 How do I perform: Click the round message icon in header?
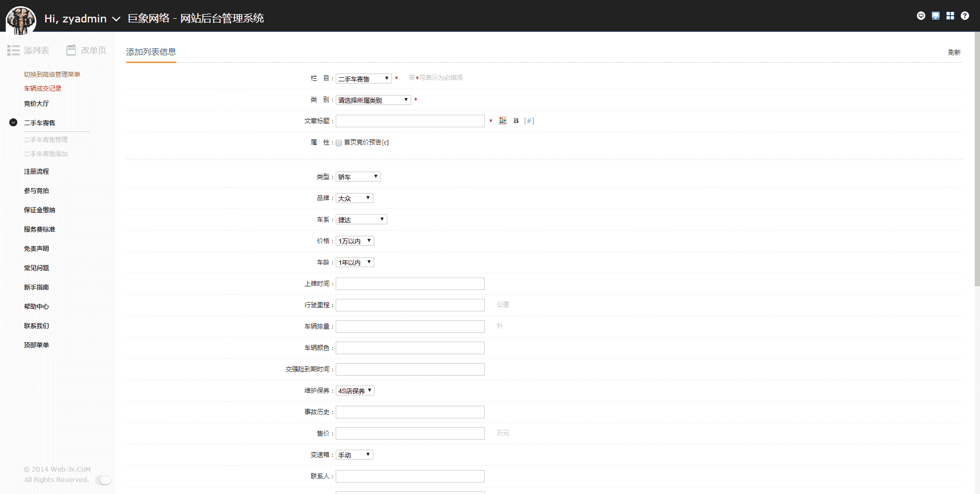tap(921, 16)
